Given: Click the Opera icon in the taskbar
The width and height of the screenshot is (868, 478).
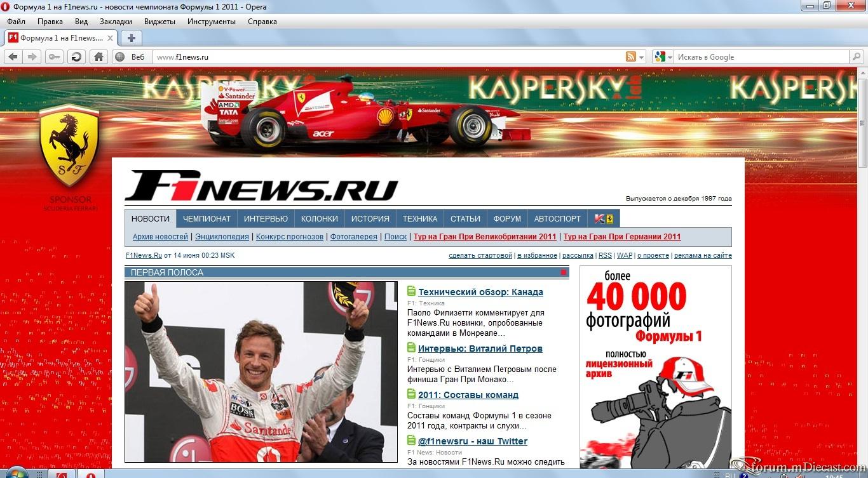Looking at the screenshot, I should coord(91,474).
